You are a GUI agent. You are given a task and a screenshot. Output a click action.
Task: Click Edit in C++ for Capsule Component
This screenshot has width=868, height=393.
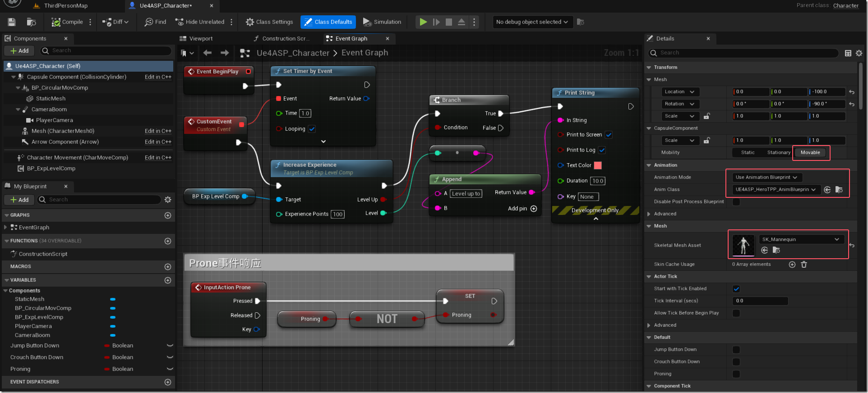158,77
